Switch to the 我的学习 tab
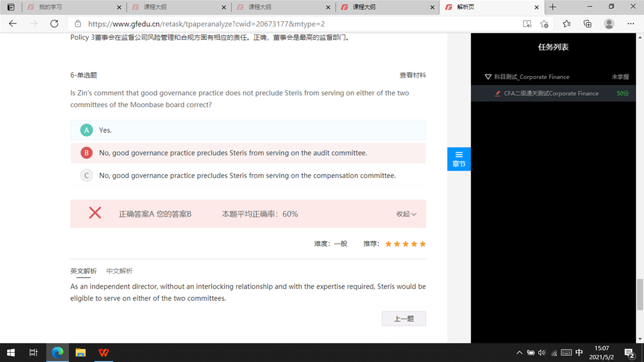The image size is (644, 362). (x=74, y=8)
